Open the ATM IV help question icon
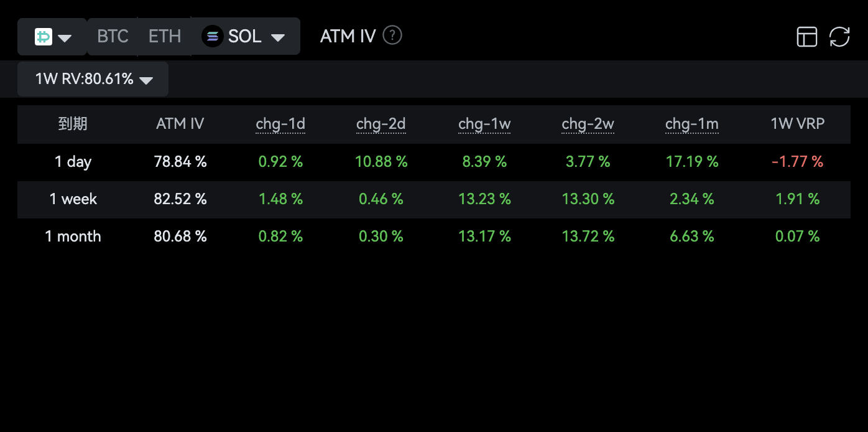Image resolution: width=868 pixels, height=432 pixels. tap(392, 35)
